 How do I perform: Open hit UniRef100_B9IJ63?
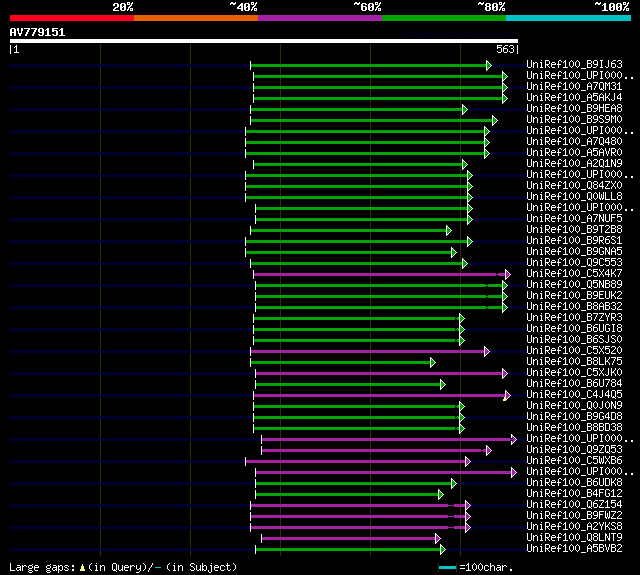pos(574,64)
